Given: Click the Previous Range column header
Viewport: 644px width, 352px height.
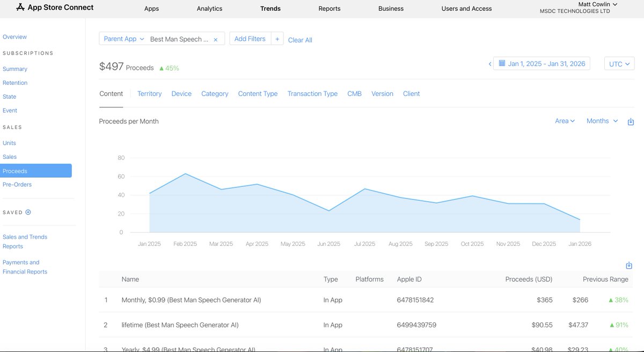Looking at the screenshot, I should coord(606,279).
